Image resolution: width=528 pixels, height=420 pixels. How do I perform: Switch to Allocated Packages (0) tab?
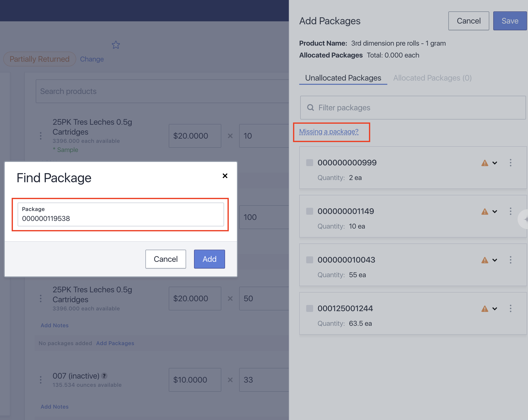pos(432,78)
